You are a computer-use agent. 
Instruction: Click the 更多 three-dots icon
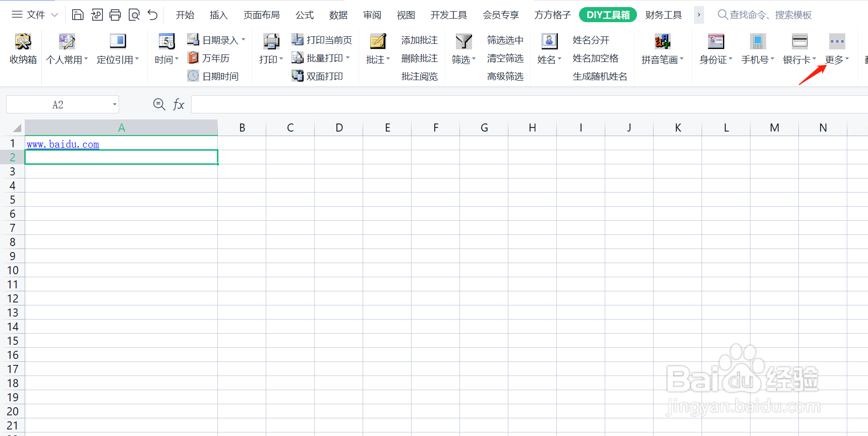point(837,41)
